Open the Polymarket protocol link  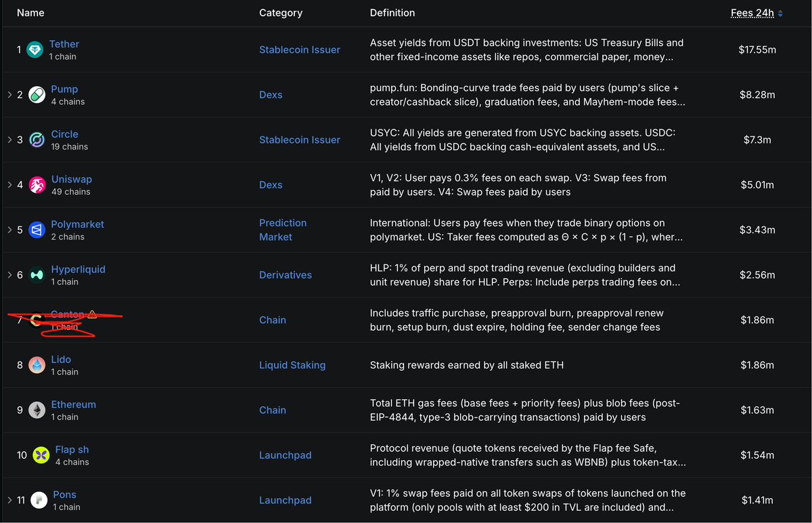click(78, 224)
